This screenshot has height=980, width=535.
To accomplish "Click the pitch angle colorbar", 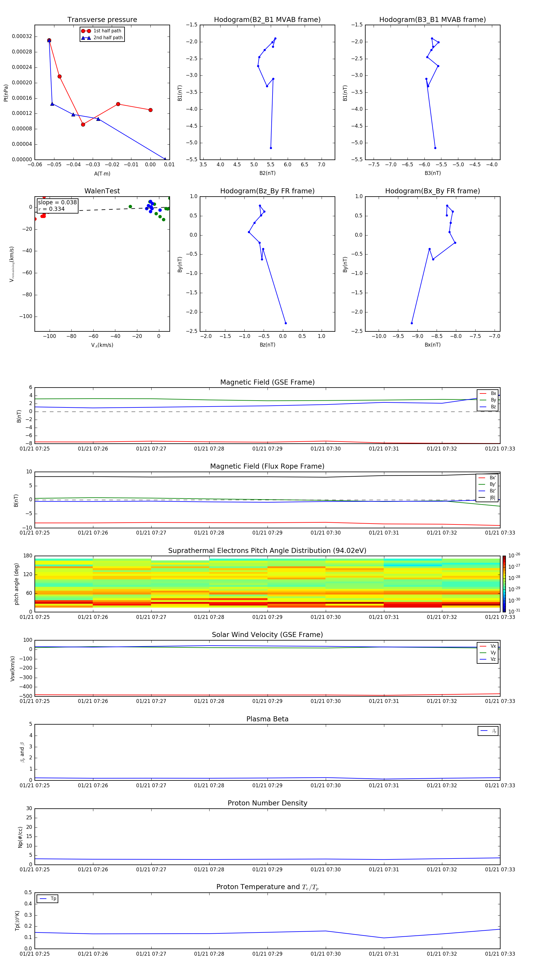I will [504, 584].
